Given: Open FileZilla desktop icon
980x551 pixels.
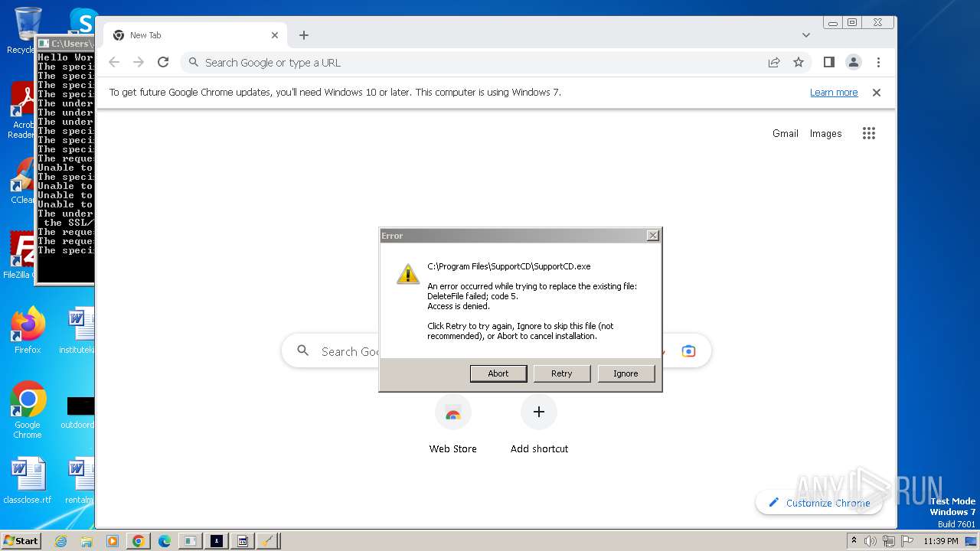Looking at the screenshot, I should click(21, 255).
